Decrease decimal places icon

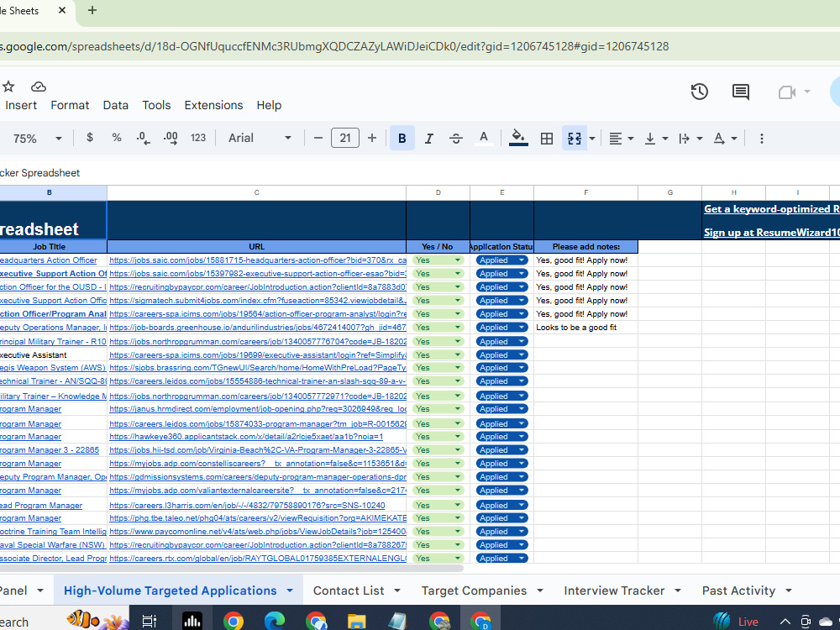(x=143, y=139)
